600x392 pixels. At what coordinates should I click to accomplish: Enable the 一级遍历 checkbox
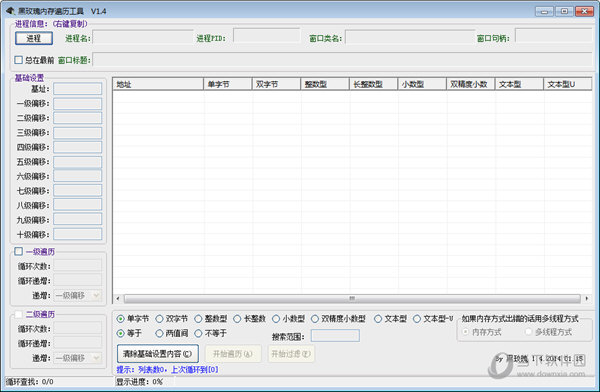(18, 251)
